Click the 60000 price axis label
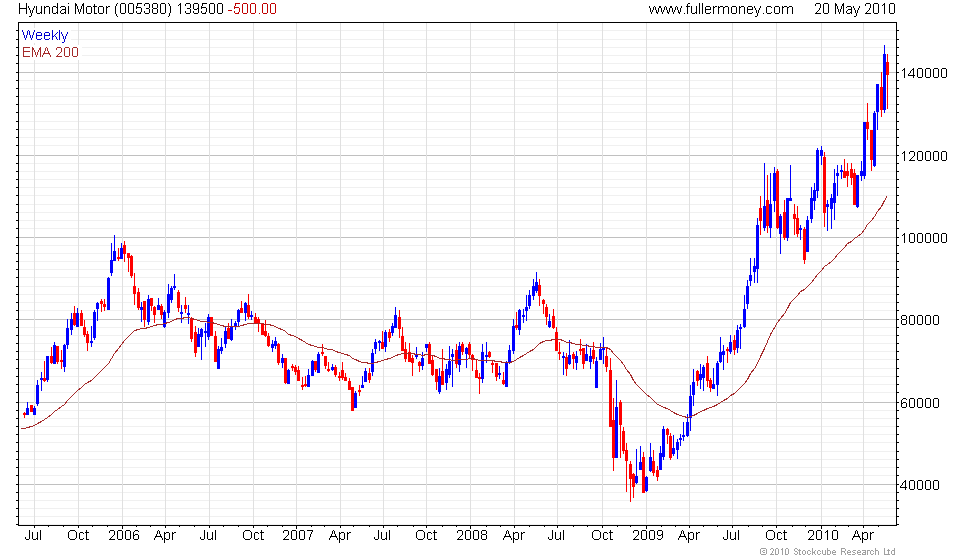This screenshot has height=560, width=980. click(920, 403)
